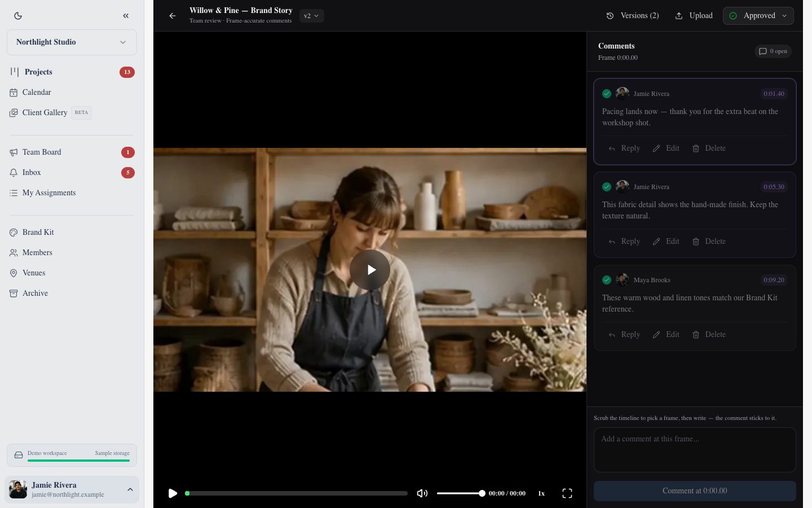Open Venues location pin icon
The width and height of the screenshot is (812, 508).
pos(14,273)
